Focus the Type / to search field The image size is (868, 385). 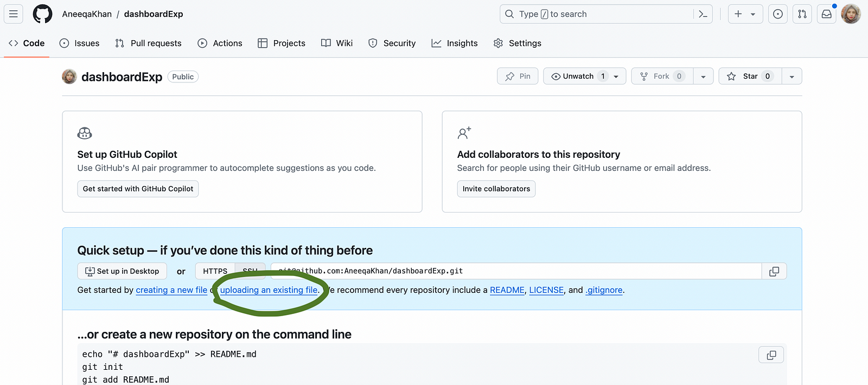coord(597,14)
